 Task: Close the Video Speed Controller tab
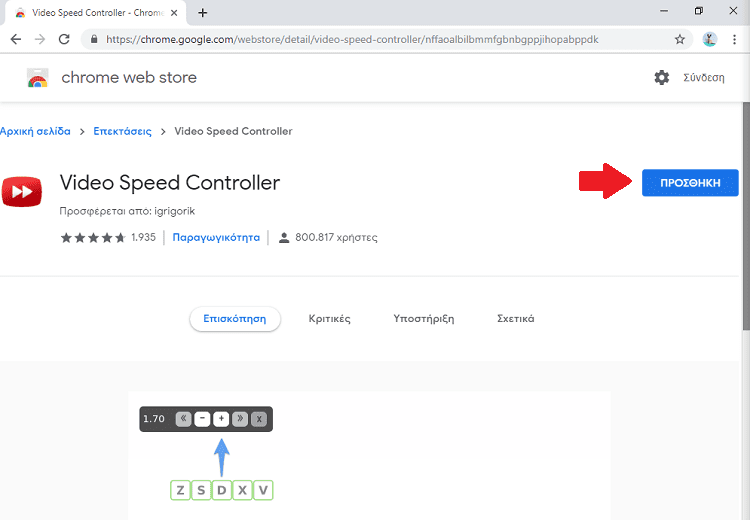click(174, 13)
